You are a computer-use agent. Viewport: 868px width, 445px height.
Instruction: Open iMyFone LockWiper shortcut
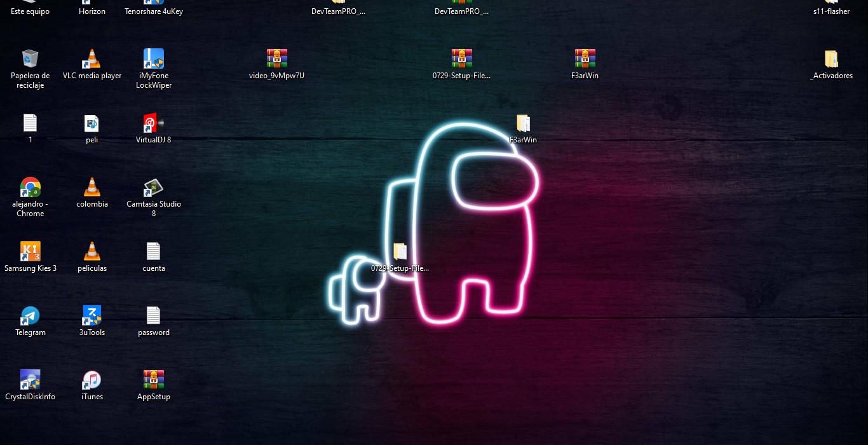pyautogui.click(x=153, y=60)
